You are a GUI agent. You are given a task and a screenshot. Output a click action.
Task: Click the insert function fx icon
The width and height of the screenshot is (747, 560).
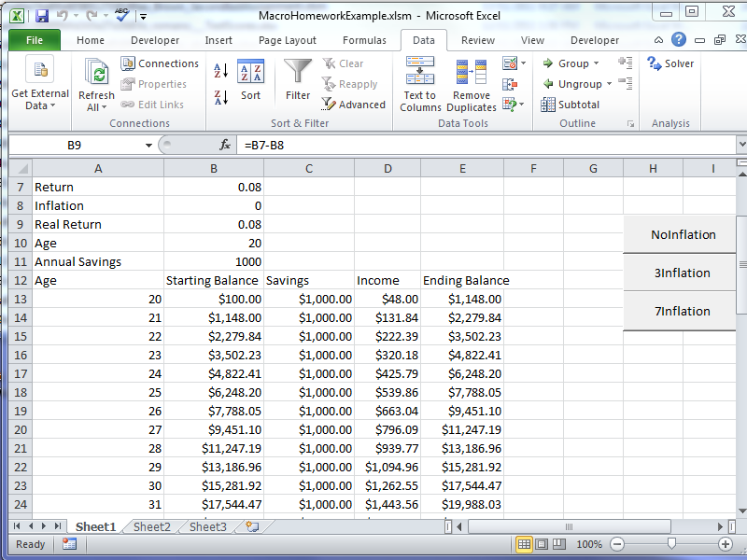pos(225,146)
